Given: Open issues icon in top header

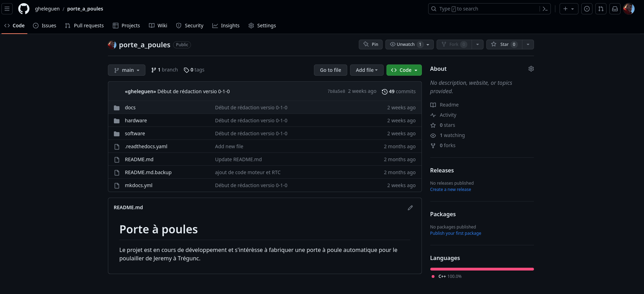Looking at the screenshot, I should click(x=587, y=9).
